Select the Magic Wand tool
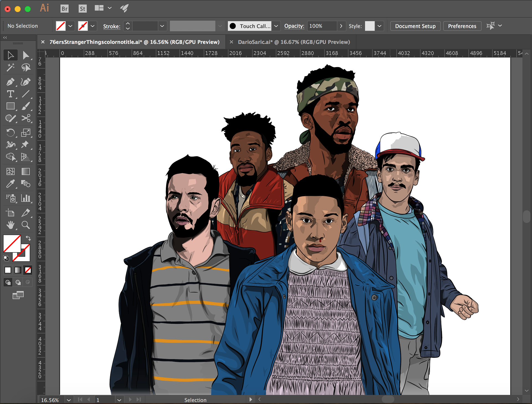Viewport: 532px width, 404px height. [x=11, y=67]
